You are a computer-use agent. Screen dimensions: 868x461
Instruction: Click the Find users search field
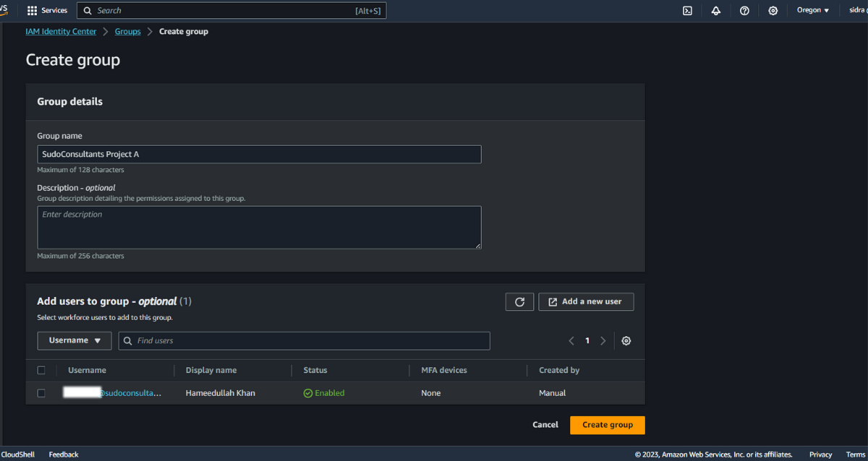pyautogui.click(x=305, y=341)
